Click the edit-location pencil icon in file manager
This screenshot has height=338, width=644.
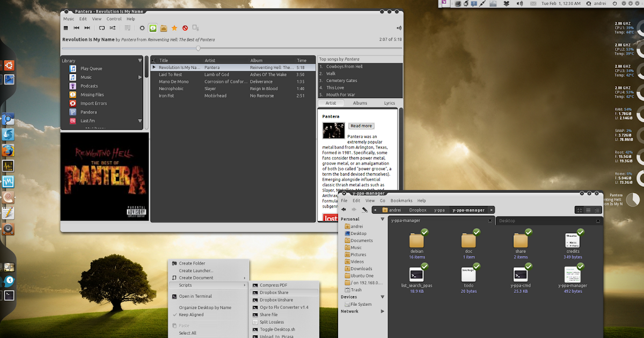click(x=365, y=210)
